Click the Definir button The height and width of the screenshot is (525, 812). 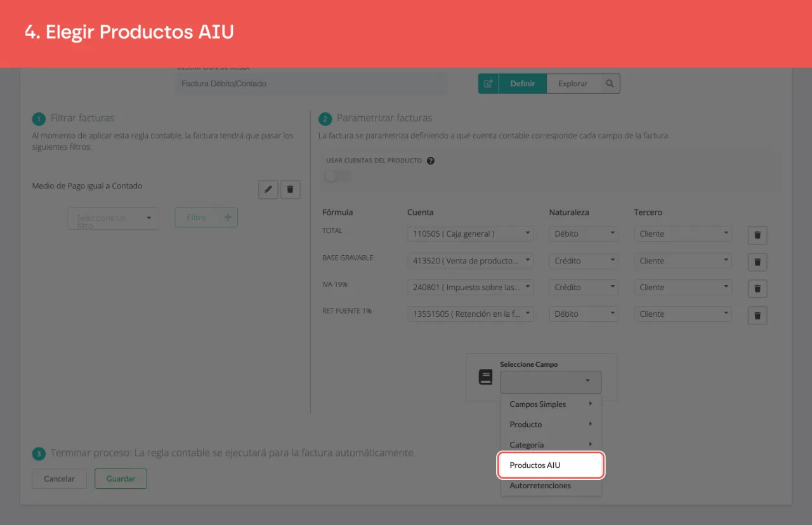[523, 84]
